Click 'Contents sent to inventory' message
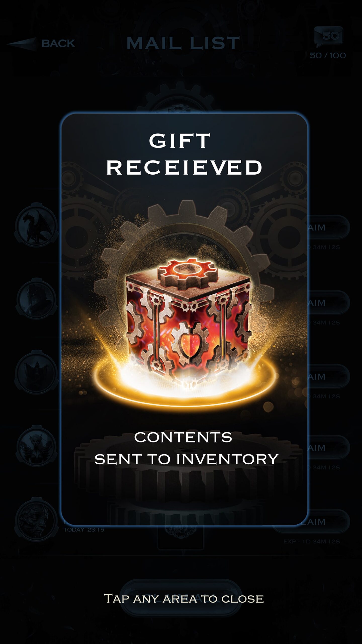This screenshot has height=644, width=362. [x=186, y=448]
